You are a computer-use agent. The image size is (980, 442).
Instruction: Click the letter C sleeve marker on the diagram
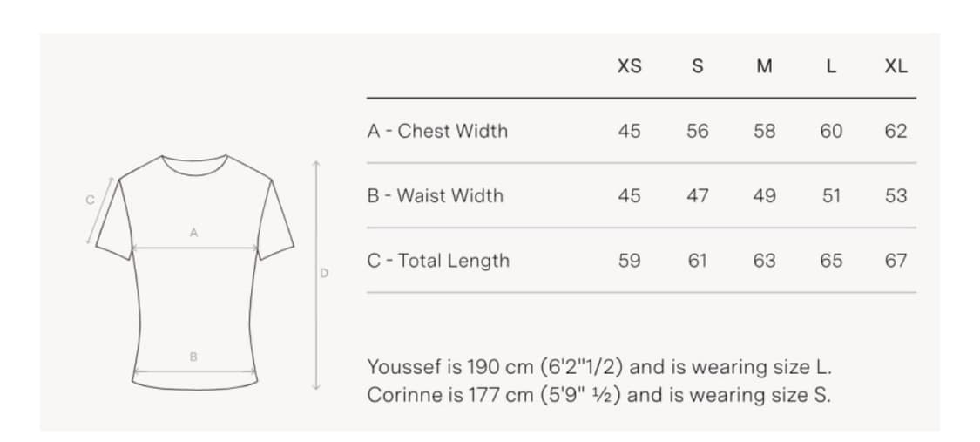(x=89, y=200)
